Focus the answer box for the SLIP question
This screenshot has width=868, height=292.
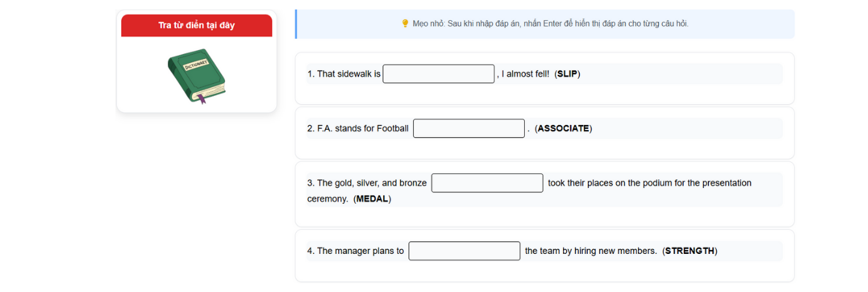pyautogui.click(x=438, y=74)
